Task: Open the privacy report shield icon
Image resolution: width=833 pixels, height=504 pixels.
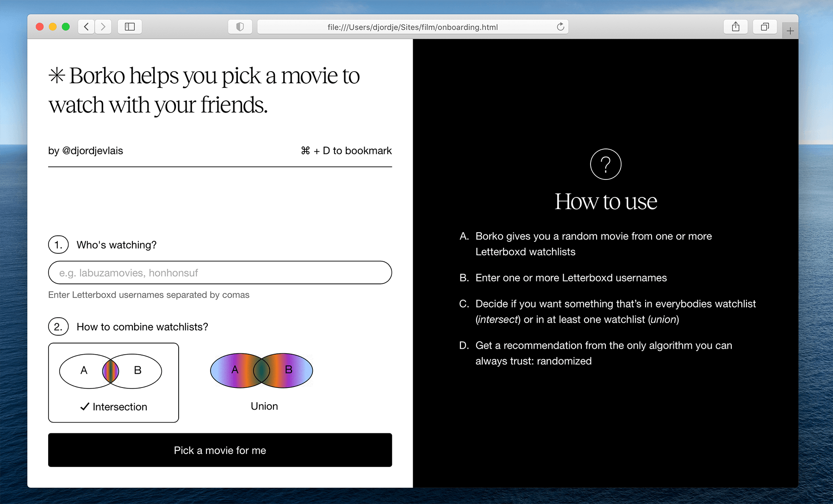Action: (240, 27)
